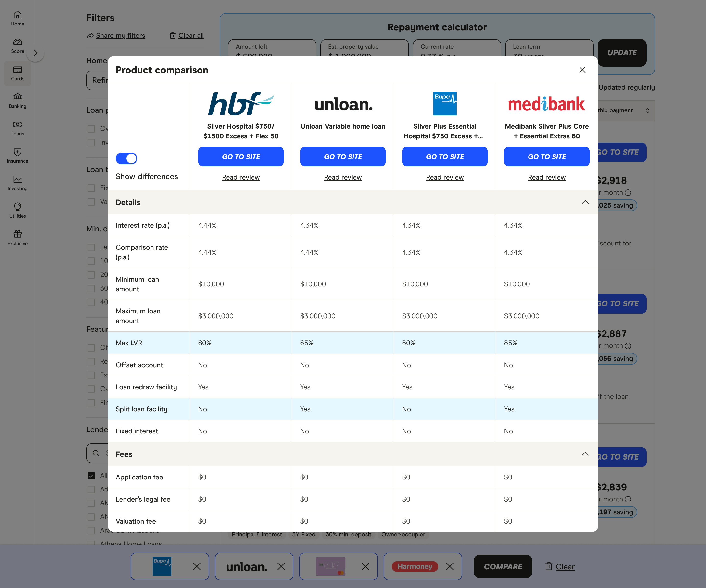
Task: Click info icon beside $2,887 per month
Action: (628, 346)
